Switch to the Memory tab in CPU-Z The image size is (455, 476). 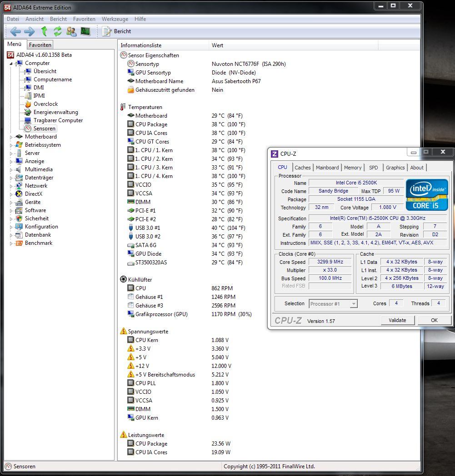click(353, 168)
